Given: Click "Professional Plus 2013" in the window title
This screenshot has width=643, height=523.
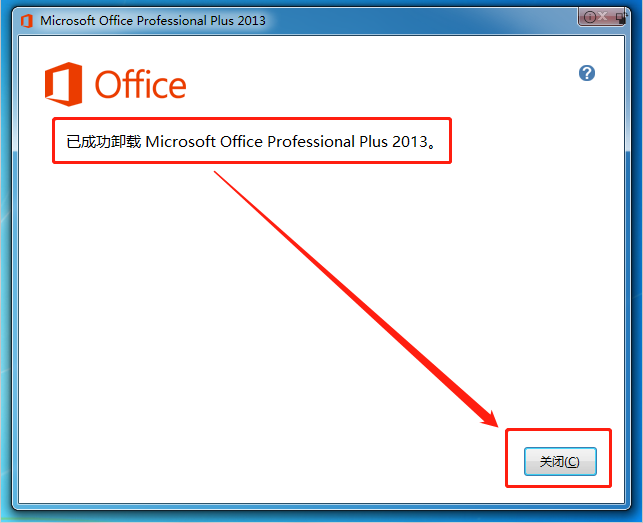Looking at the screenshot, I should tap(201, 21).
